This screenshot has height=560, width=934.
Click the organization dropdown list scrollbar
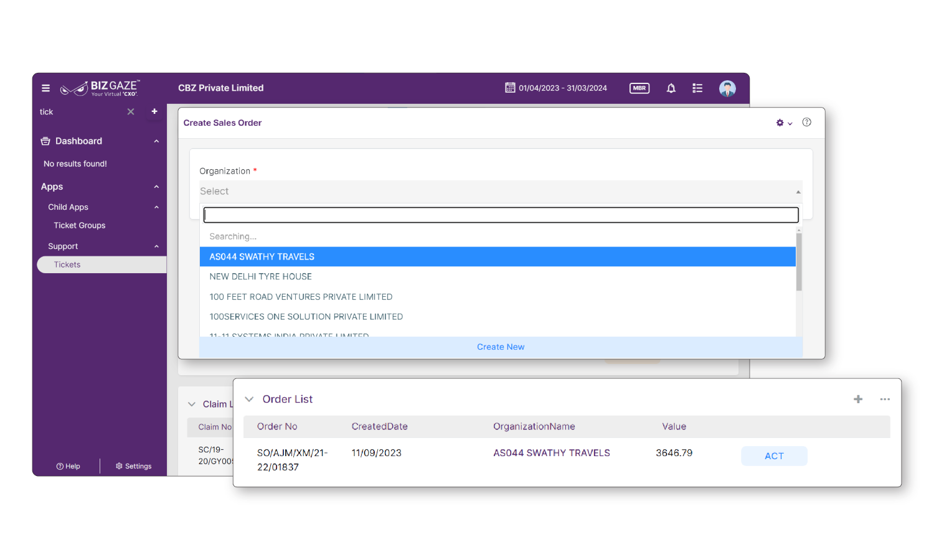click(x=798, y=263)
